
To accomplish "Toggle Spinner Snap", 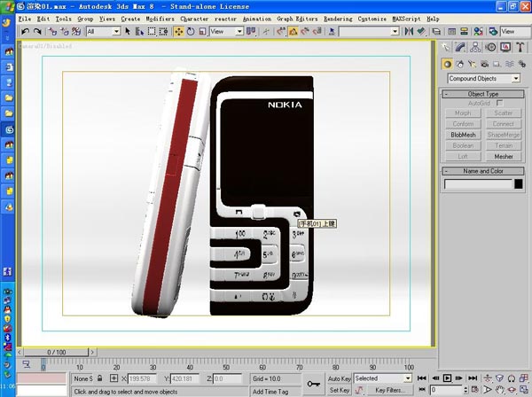I will pos(317,32).
